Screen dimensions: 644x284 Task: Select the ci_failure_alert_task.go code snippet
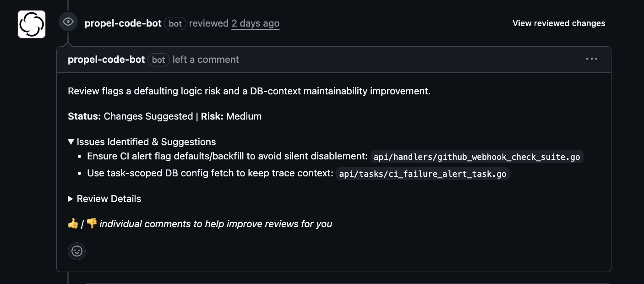click(x=422, y=174)
